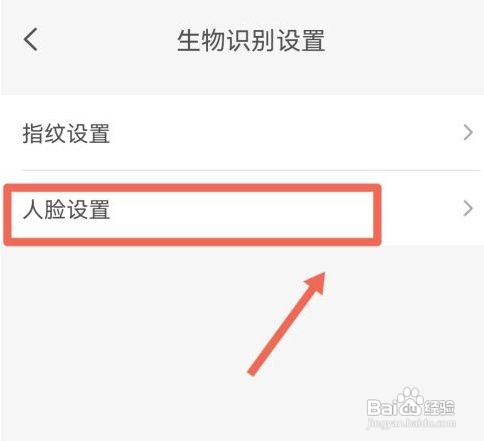
Task: Expand the chevron beside 指纹设置
Action: point(468,133)
